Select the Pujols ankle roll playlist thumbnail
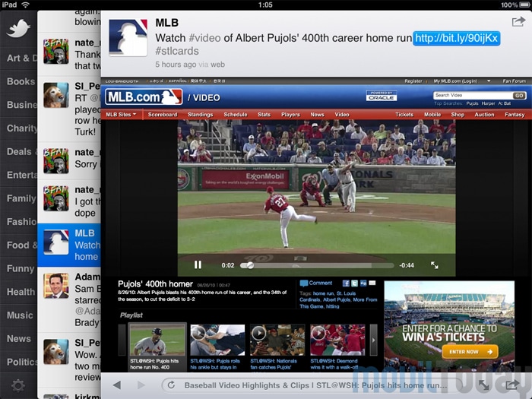 217,340
